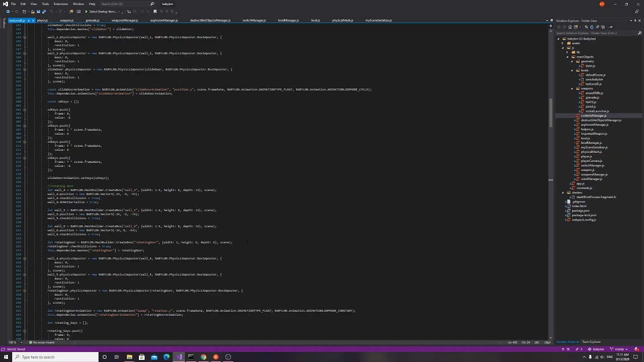
Task: Switch to the weaponsManager.js tab
Action: [x=124, y=21]
